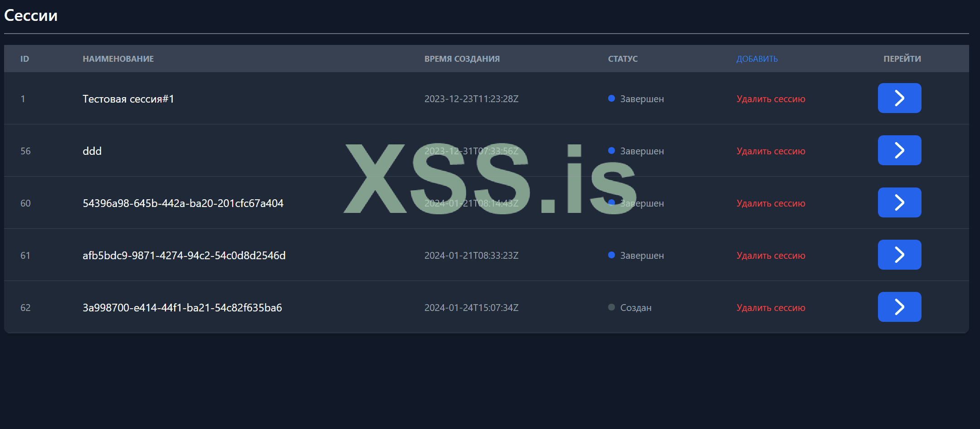
Task: Delete session with ID 62
Action: click(771, 308)
